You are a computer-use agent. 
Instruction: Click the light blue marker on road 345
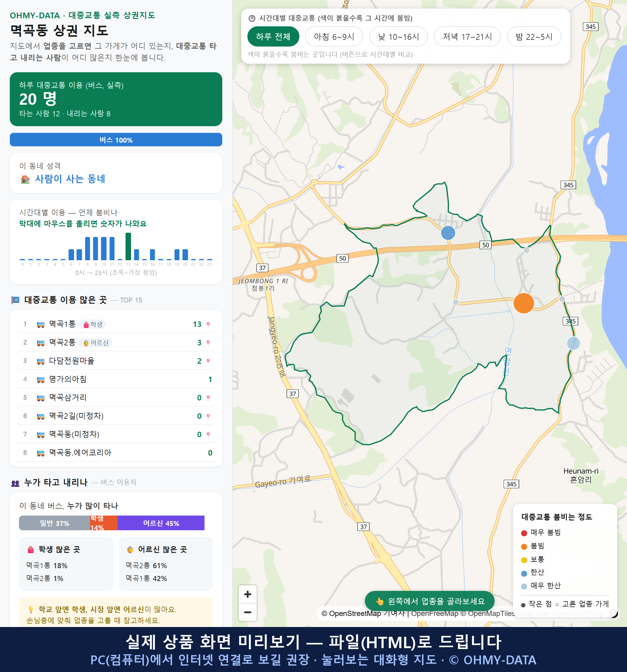click(x=573, y=343)
